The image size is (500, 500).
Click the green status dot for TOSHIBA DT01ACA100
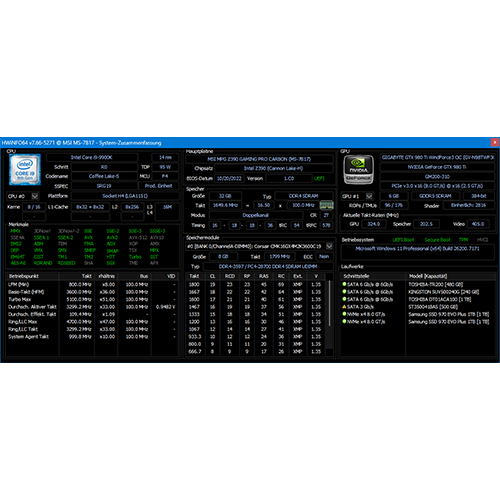pos(344,299)
